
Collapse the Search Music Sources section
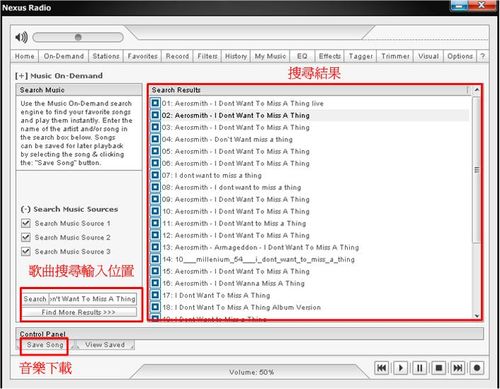25,209
